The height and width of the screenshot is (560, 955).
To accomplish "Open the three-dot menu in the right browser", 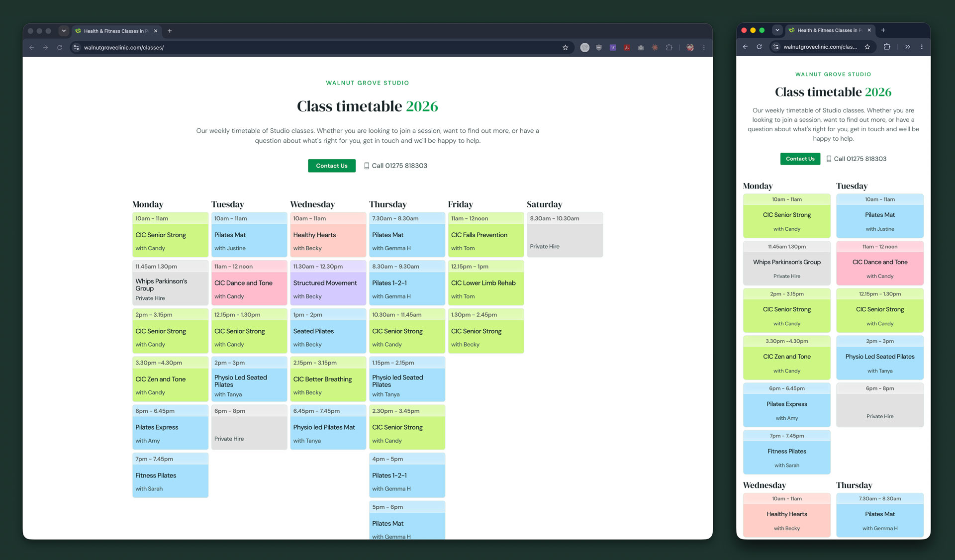I will click(x=922, y=47).
